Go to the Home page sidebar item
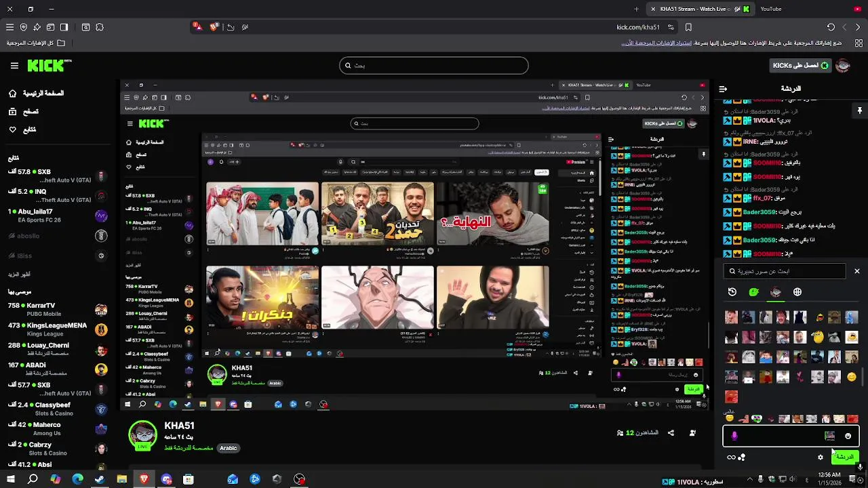This screenshot has width=868, height=488. click(37, 93)
